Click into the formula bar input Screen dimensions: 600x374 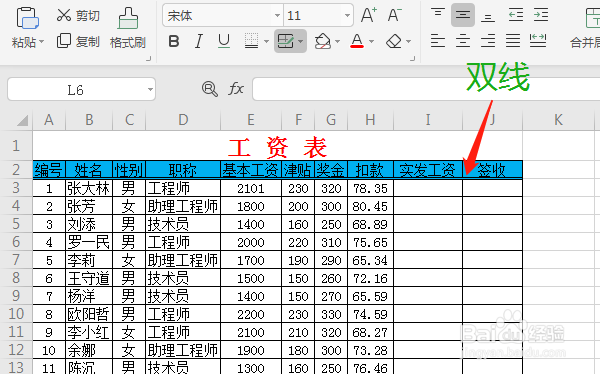point(426,89)
